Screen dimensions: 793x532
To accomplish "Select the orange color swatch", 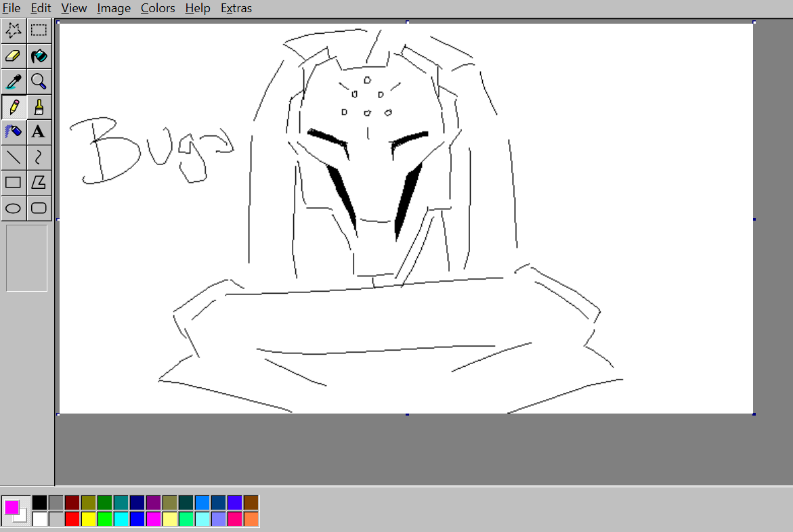I will 251,519.
